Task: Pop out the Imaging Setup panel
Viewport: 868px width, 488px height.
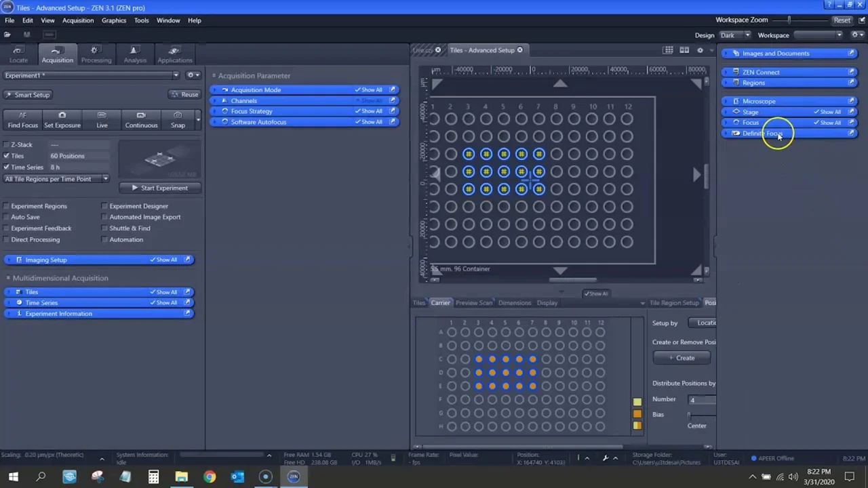Action: coord(187,260)
